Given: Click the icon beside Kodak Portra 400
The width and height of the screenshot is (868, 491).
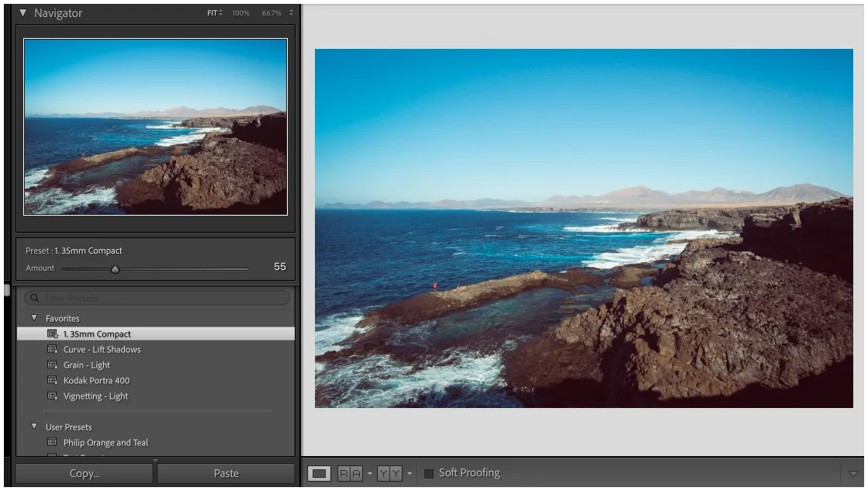Looking at the screenshot, I should point(53,380).
